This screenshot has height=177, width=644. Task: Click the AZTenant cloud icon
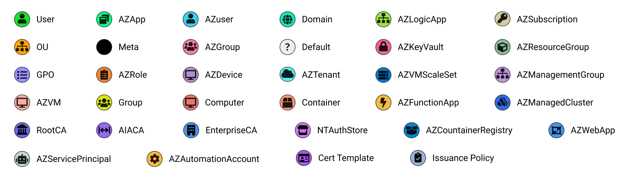(x=288, y=75)
